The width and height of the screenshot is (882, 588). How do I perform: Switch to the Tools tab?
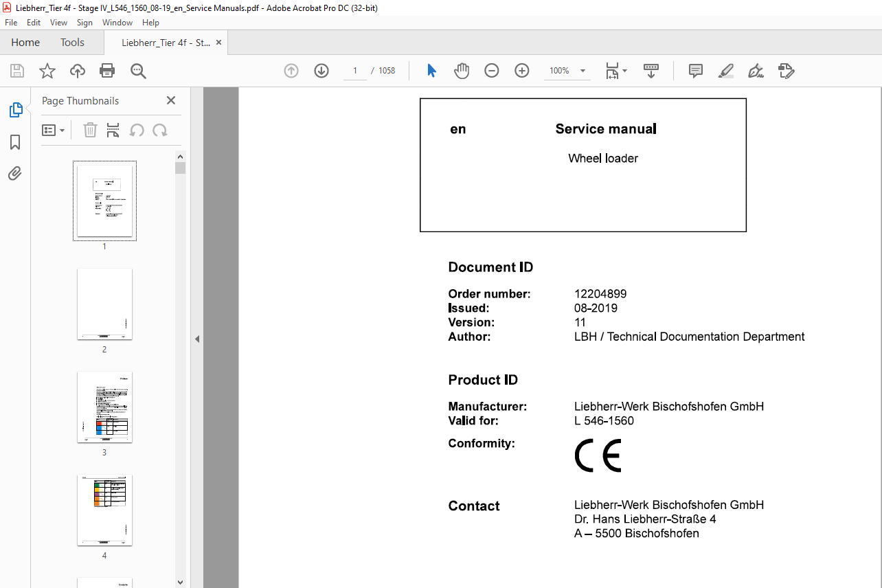click(x=72, y=42)
